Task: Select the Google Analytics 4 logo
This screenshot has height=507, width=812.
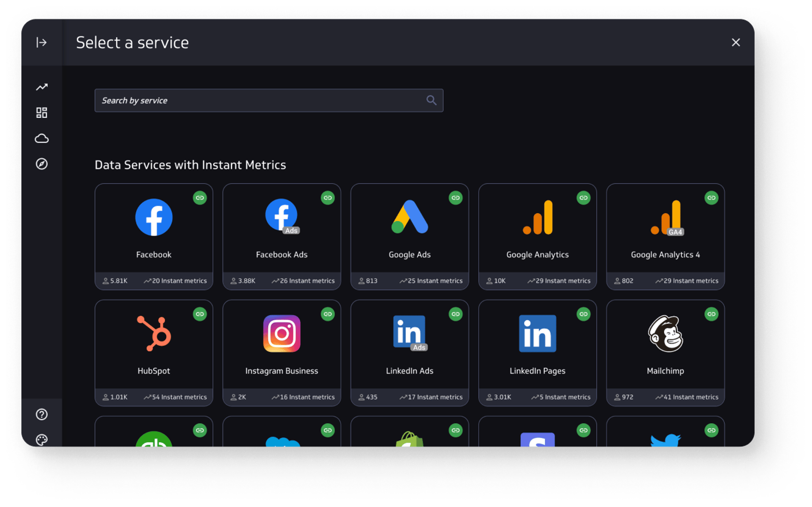Action: tap(667, 218)
